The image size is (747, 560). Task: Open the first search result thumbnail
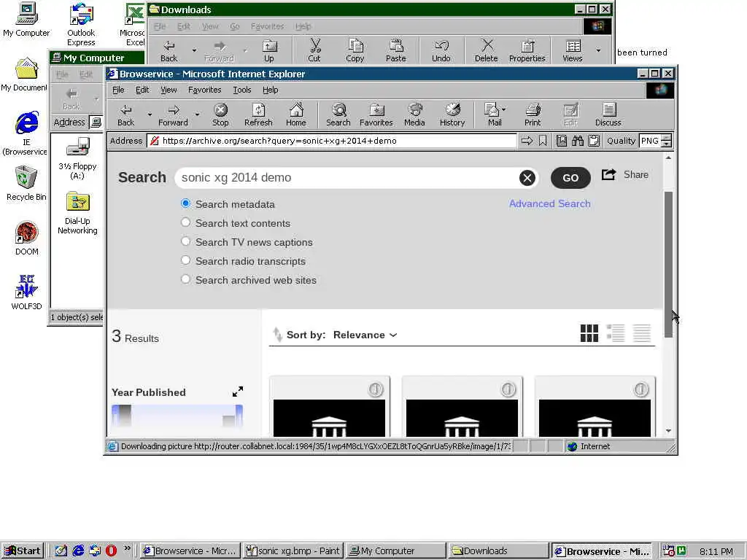(x=330, y=406)
